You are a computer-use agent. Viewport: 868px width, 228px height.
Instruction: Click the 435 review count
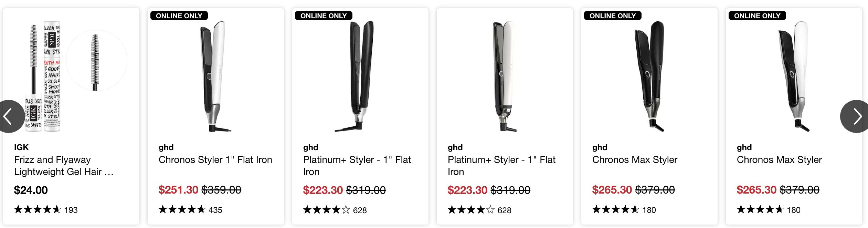(215, 210)
